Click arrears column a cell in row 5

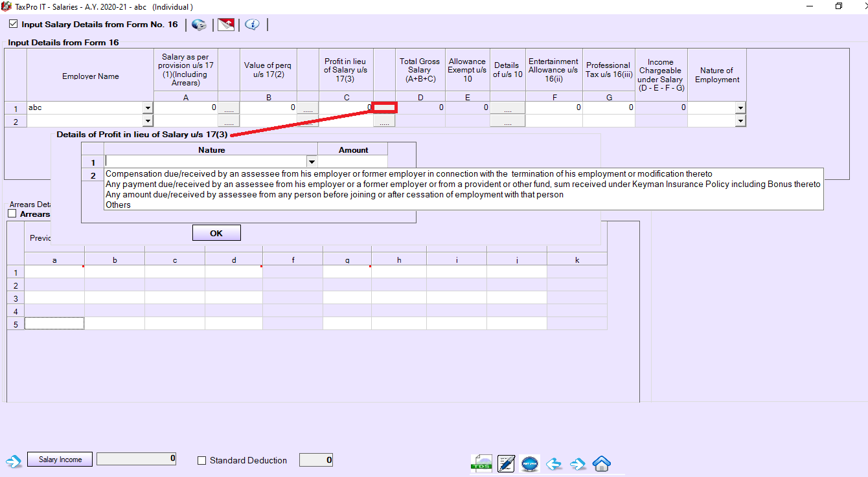pos(54,324)
